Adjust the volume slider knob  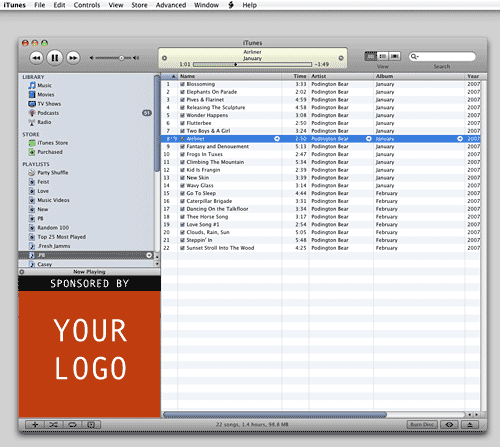tap(121, 58)
